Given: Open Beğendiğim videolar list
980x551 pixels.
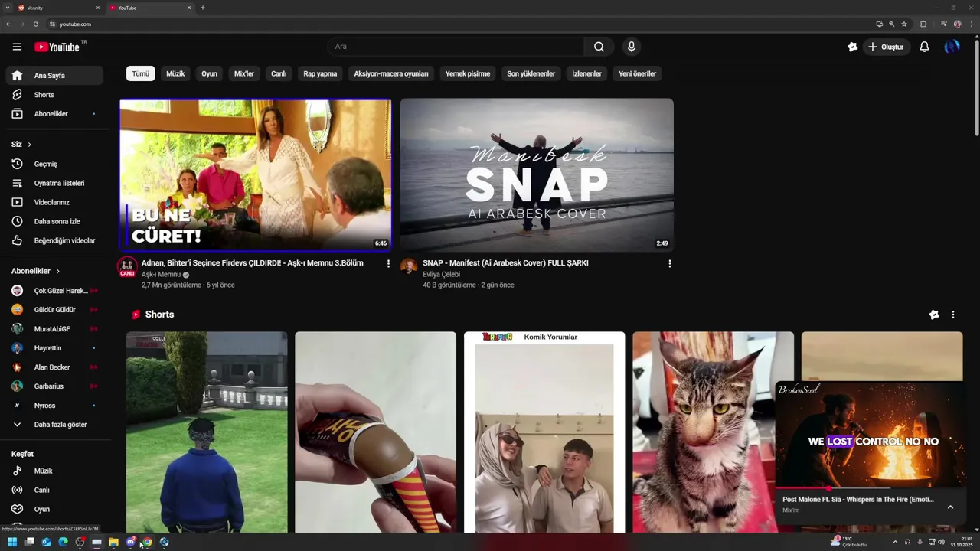Looking at the screenshot, I should click(x=54, y=240).
